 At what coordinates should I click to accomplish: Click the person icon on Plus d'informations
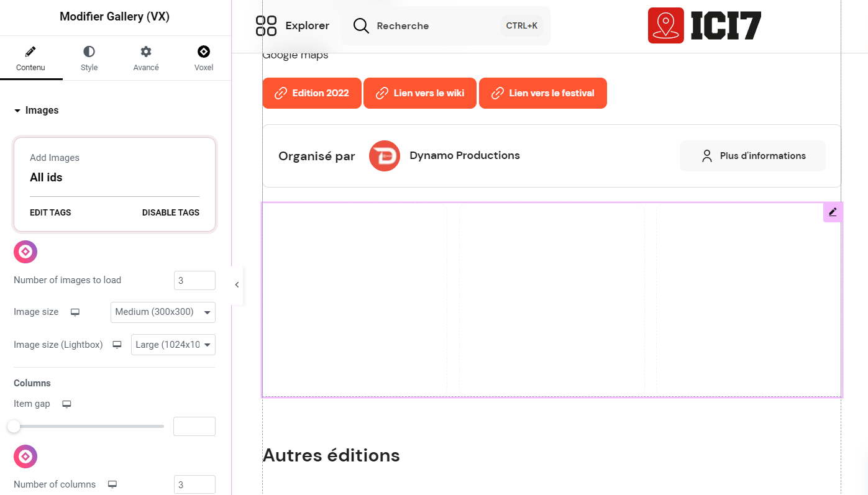706,156
